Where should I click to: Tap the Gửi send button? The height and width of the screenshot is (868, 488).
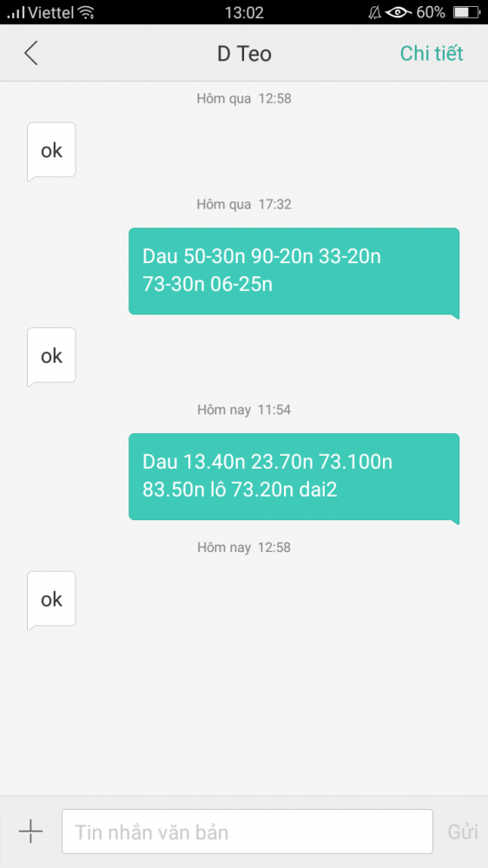click(x=463, y=832)
